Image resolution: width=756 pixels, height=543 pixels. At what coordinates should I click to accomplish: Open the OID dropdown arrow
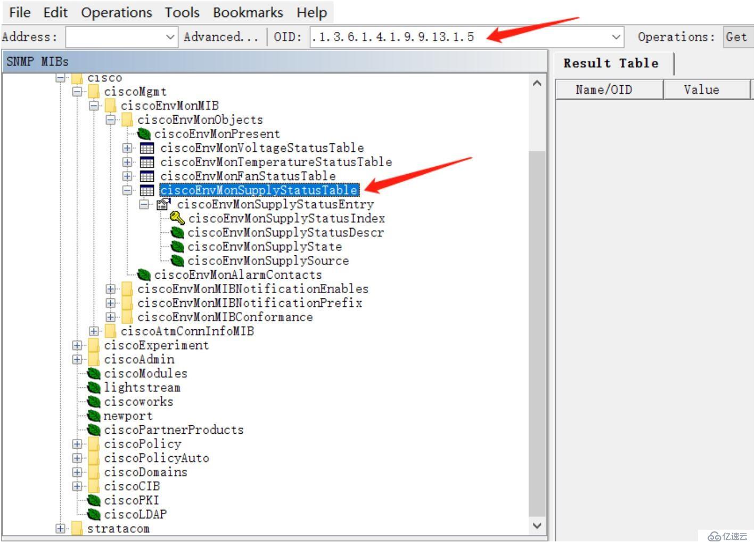[x=616, y=37]
